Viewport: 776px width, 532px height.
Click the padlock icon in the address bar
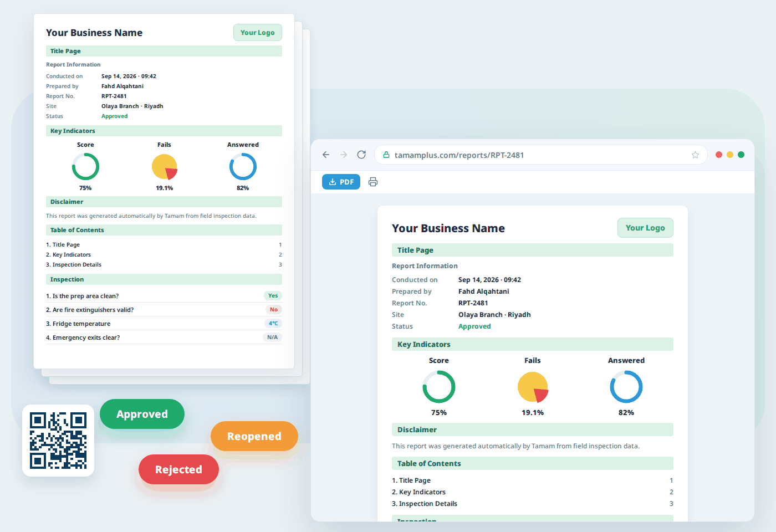click(x=386, y=155)
